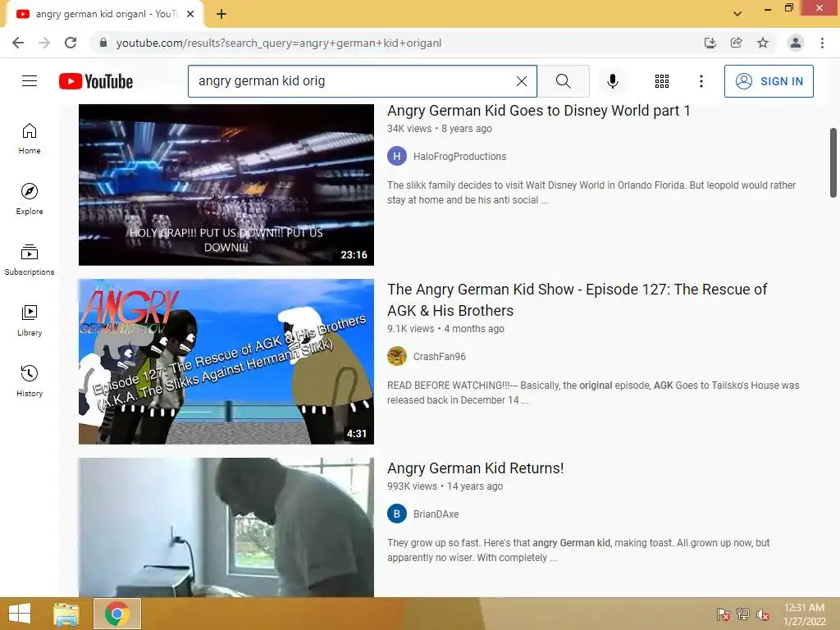The width and height of the screenshot is (840, 630).
Task: Click the padlock site info icon
Action: 103,43
